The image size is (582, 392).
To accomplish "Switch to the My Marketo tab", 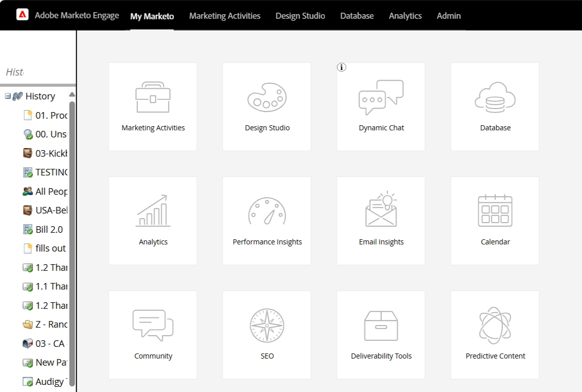I will point(152,16).
